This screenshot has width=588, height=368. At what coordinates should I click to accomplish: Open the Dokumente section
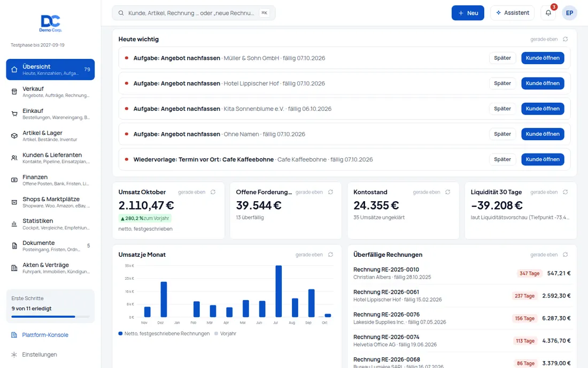50,246
